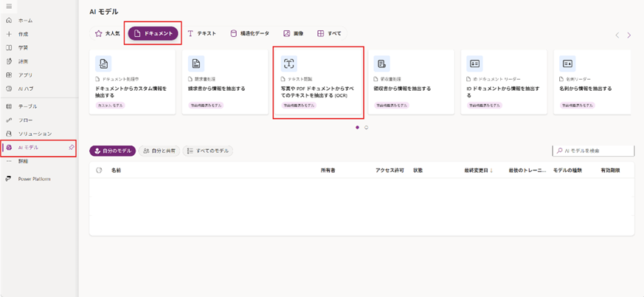Switch to the 画像 category tab
Image resolution: width=644 pixels, height=297 pixels.
point(294,34)
